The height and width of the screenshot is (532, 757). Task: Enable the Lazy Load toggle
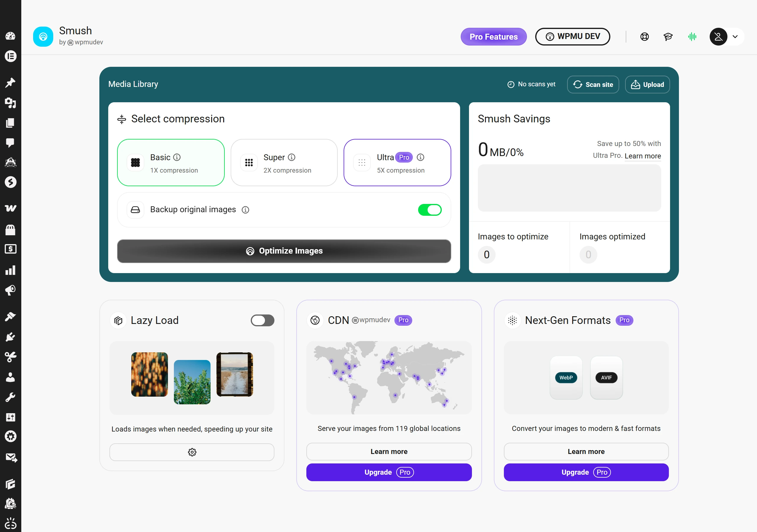263,320
